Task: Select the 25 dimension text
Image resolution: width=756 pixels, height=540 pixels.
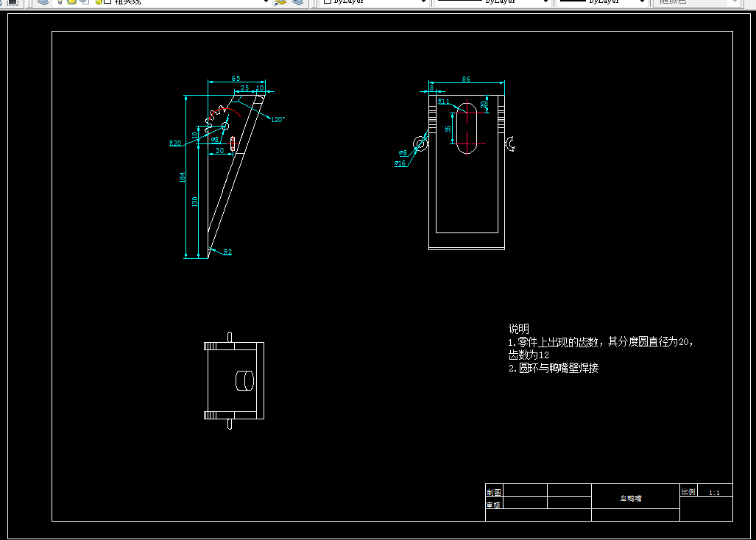Action: (245, 88)
